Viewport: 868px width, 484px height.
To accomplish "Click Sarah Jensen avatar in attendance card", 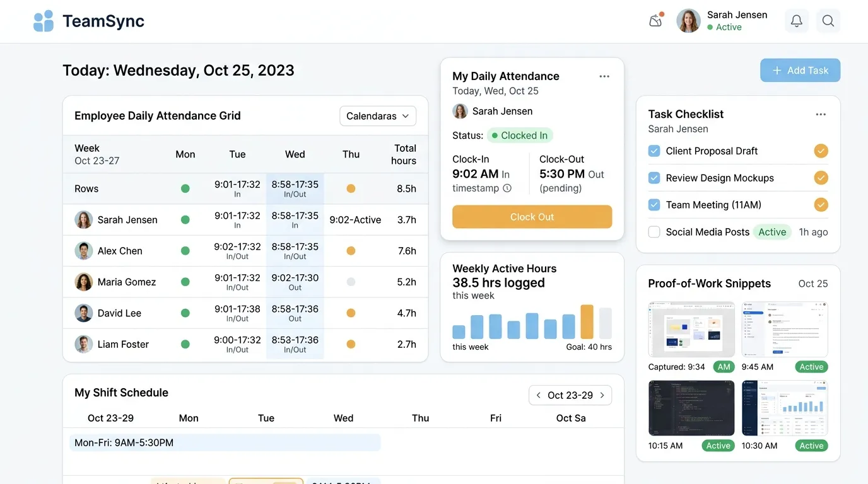I will point(460,111).
